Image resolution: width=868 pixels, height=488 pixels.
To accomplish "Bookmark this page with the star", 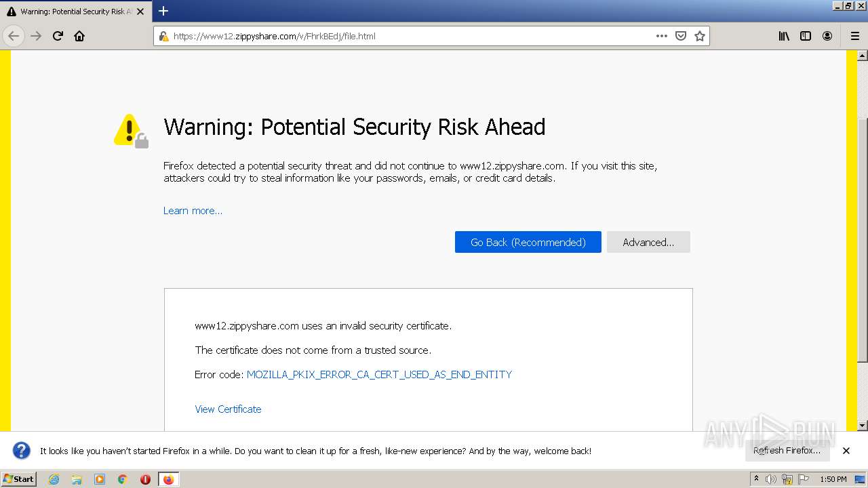I will tap(700, 36).
